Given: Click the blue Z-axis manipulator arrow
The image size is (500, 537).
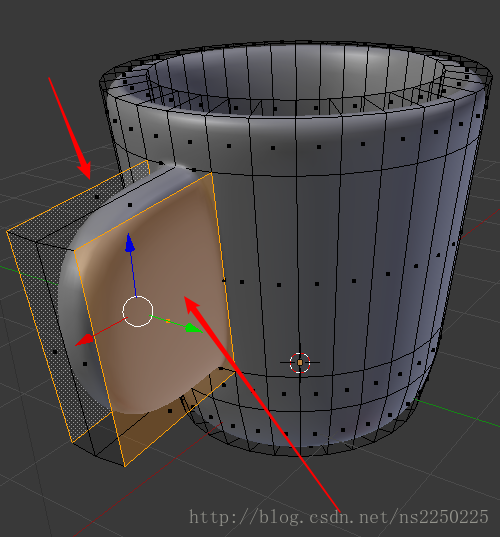Looking at the screenshot, I should click(x=129, y=243).
